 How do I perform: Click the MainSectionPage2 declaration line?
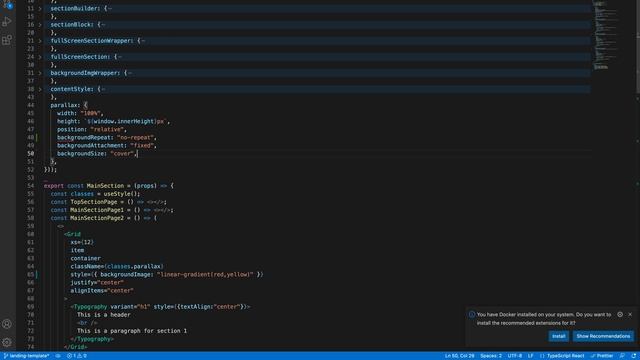tap(104, 218)
